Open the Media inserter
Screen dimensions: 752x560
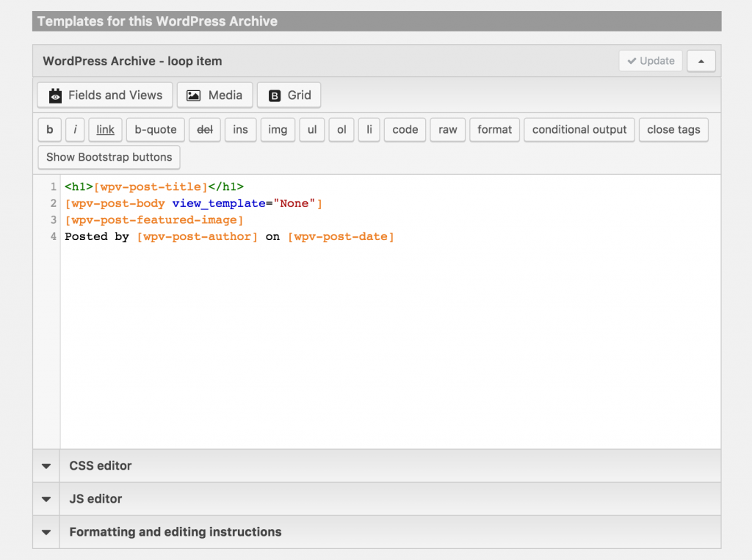coord(214,95)
